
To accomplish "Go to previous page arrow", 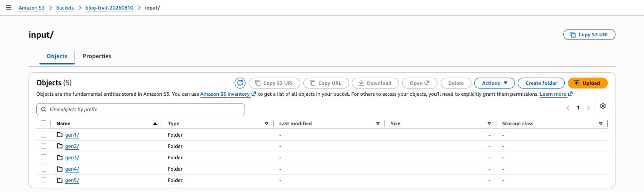I will pos(568,108).
